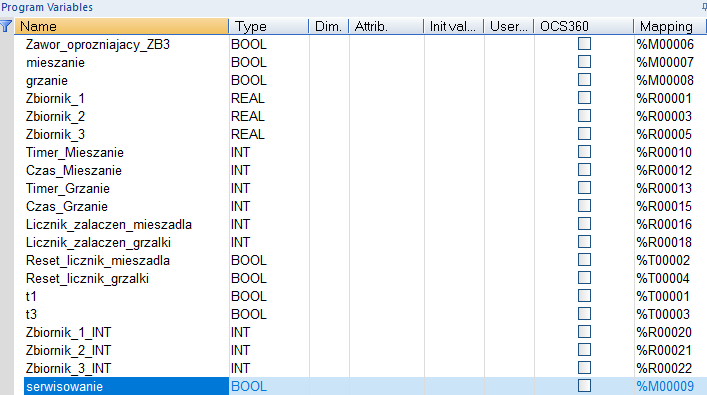
Task: Select the Zbiornik_2 variable name
Action: click(x=55, y=117)
